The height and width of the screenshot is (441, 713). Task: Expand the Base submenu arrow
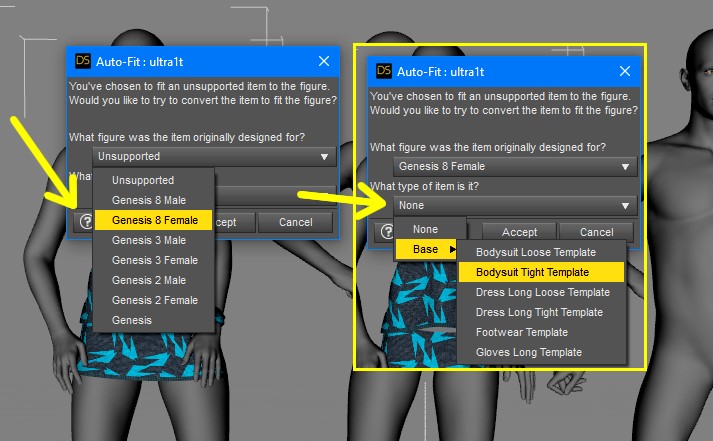point(452,249)
